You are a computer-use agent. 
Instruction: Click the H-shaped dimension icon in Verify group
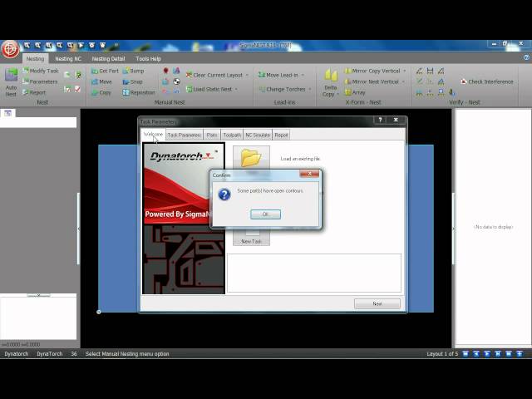(431, 71)
